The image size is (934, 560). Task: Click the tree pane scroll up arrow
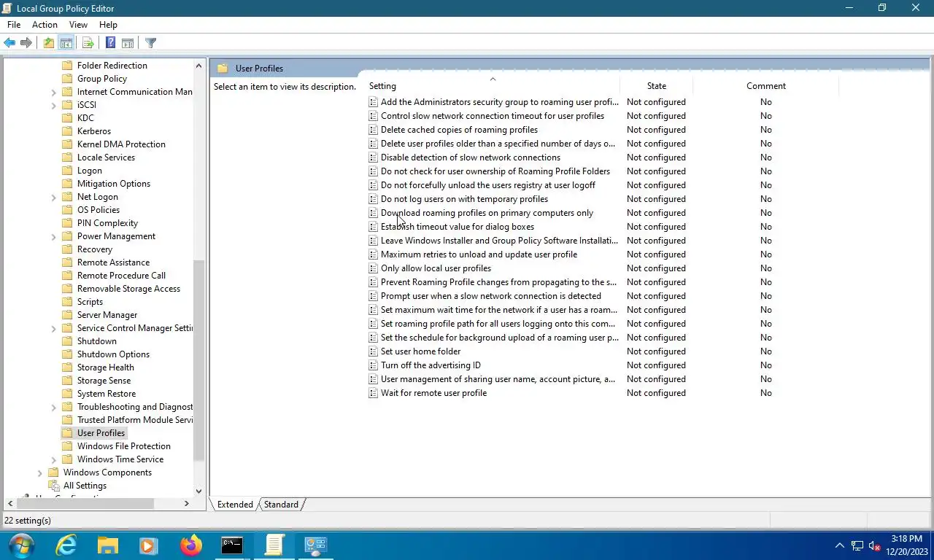(x=198, y=66)
